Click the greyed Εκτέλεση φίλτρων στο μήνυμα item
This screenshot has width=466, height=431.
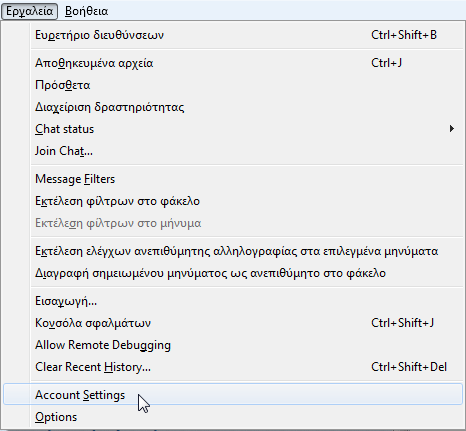[x=233, y=223]
